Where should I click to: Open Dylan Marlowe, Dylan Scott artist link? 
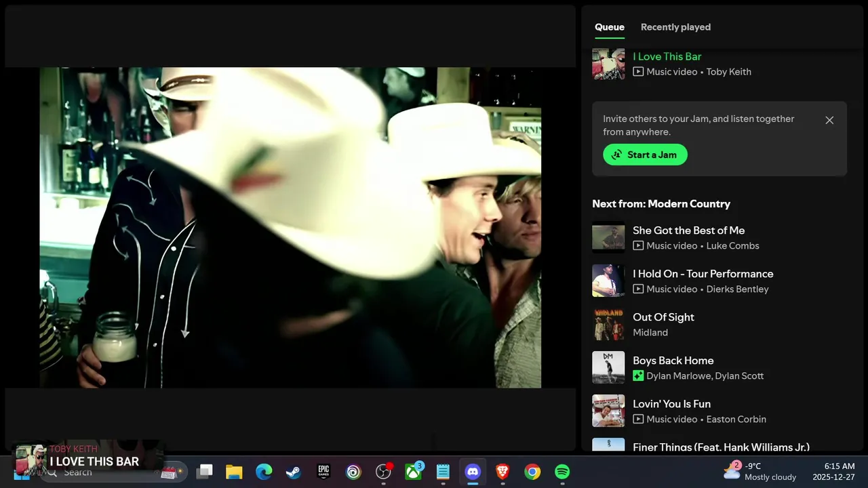click(705, 376)
